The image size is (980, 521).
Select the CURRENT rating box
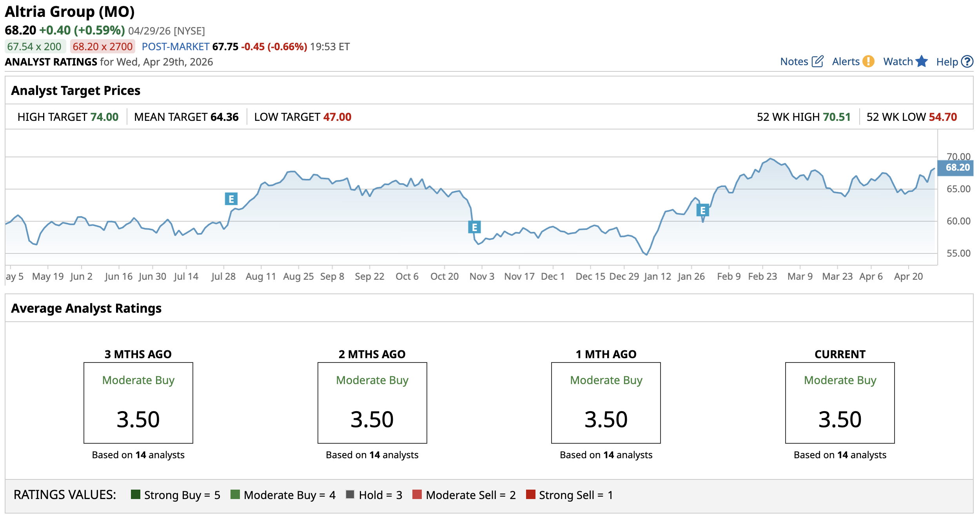840,403
